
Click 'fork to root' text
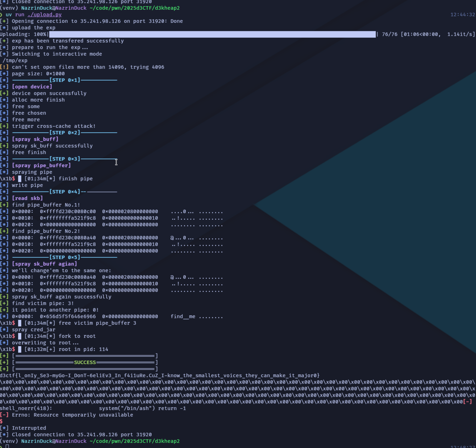(77, 336)
